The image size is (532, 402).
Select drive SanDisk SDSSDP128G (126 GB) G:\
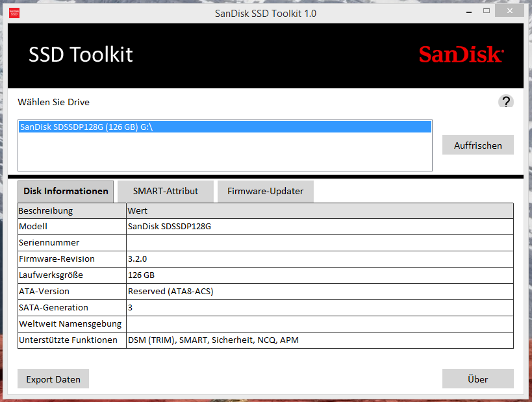[x=225, y=127]
